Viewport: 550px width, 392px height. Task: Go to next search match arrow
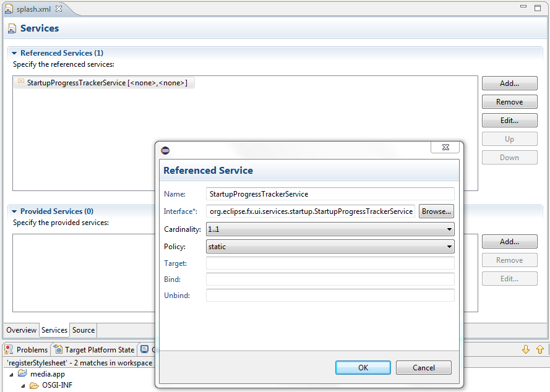click(526, 349)
